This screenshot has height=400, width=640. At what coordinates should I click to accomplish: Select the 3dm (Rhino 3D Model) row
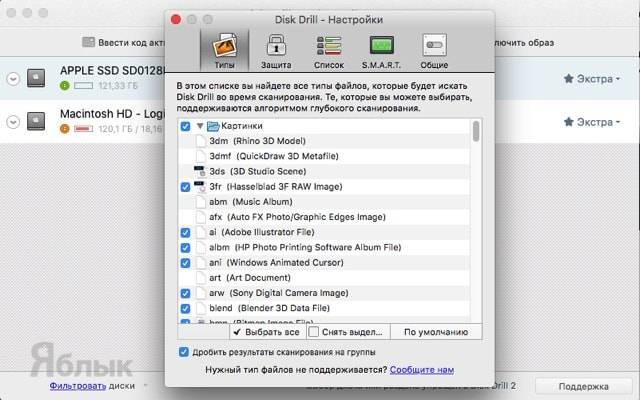[324, 141]
